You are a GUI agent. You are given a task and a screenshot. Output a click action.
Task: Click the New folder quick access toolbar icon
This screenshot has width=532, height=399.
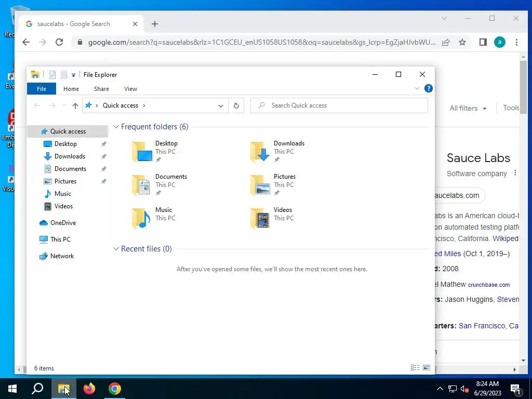[64, 75]
